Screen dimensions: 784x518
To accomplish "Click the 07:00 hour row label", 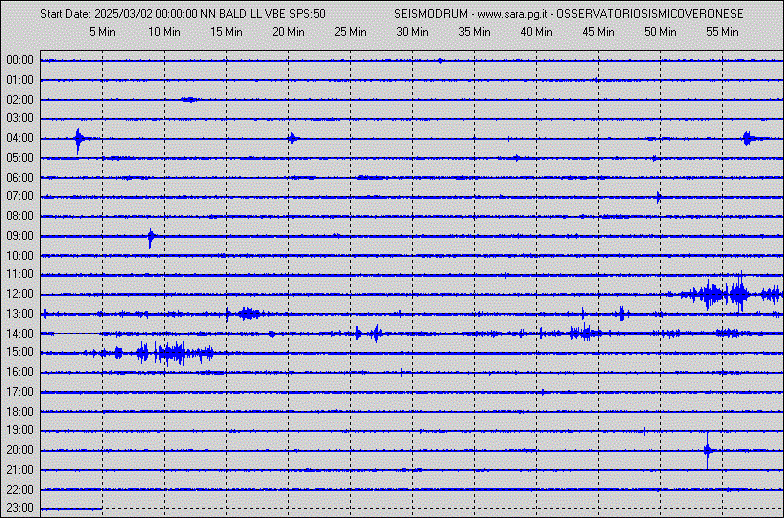I will pos(20,196).
